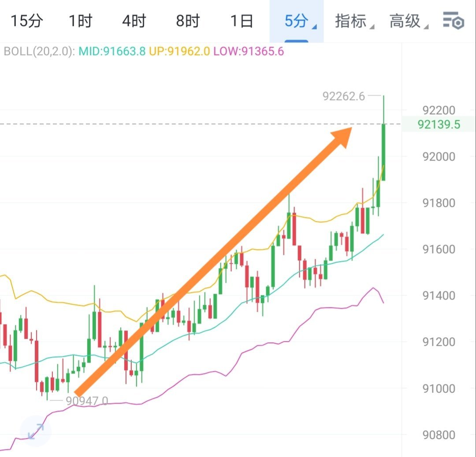Select the LOW:91365.6 value
476x457 pixels.
(249, 51)
